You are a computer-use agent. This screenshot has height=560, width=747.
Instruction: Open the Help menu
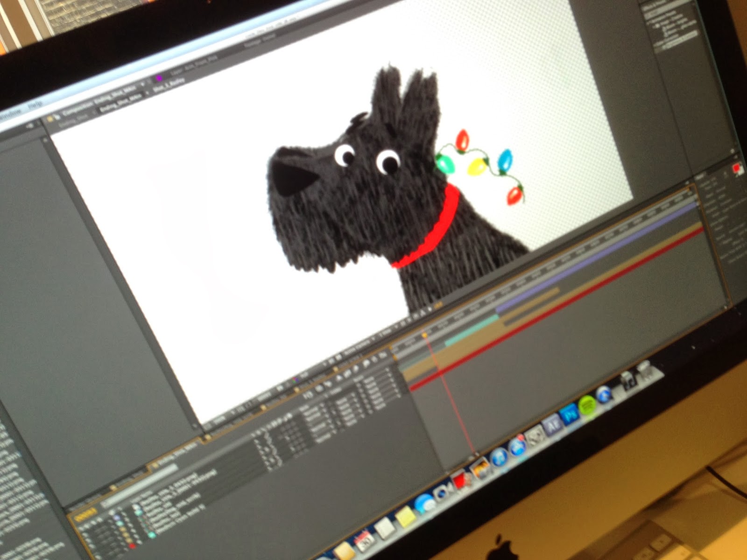click(35, 105)
